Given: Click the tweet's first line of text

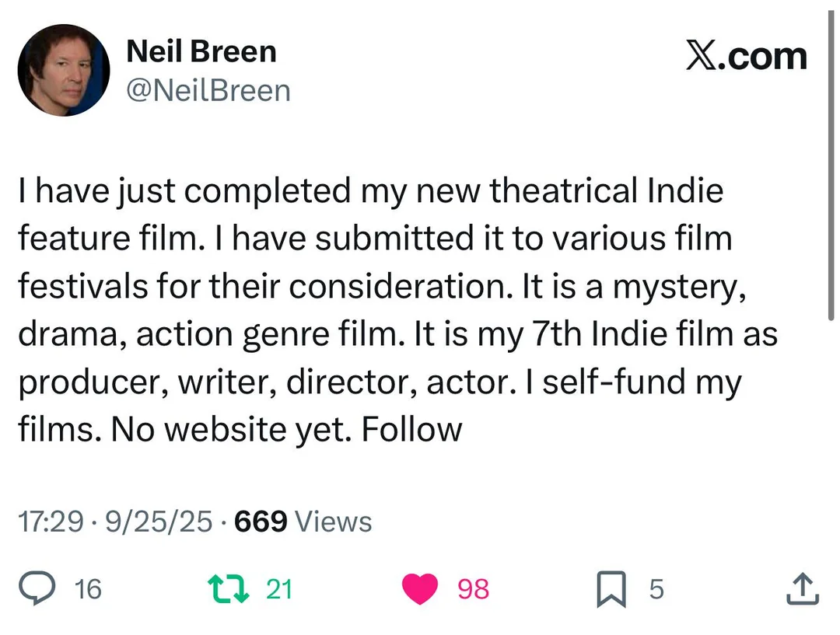Looking at the screenshot, I should point(370,191).
